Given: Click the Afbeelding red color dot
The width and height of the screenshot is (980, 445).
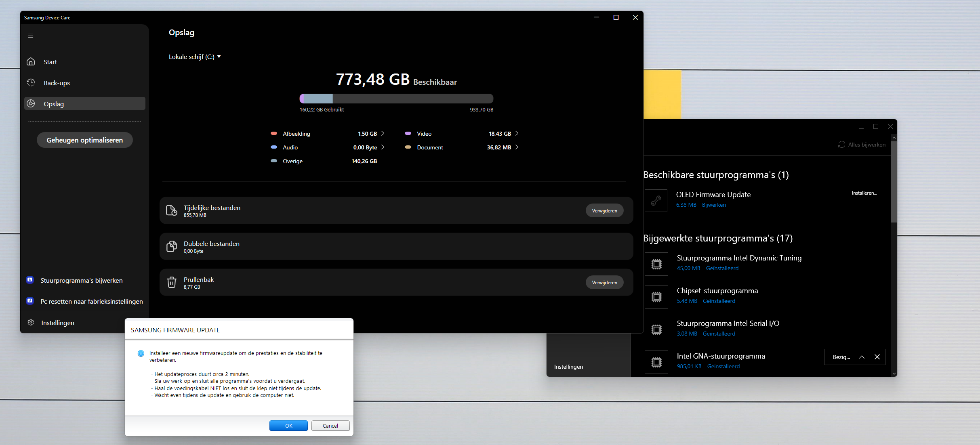Looking at the screenshot, I should coord(274,133).
